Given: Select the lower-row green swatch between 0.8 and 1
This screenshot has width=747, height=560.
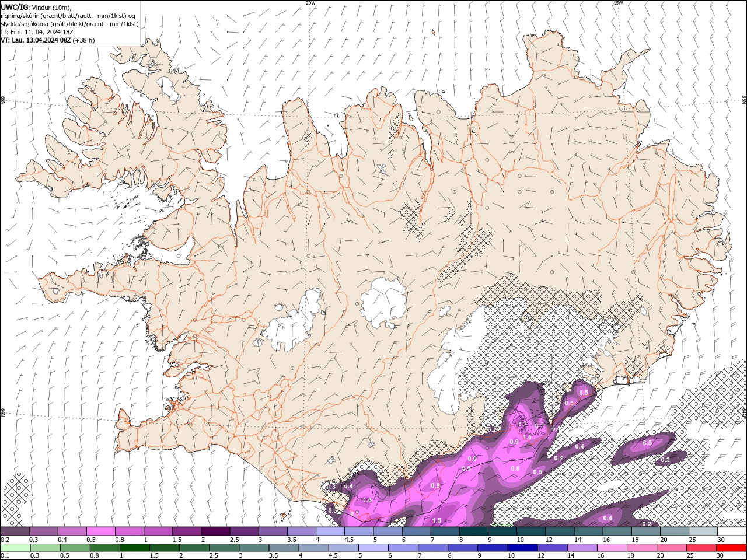Looking at the screenshot, I should tap(104, 548).
